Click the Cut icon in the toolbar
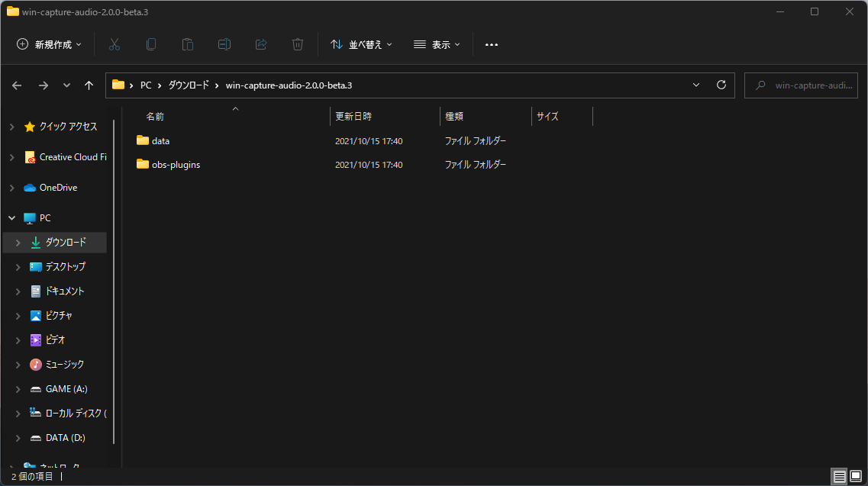Image resolution: width=868 pixels, height=486 pixels. point(115,44)
